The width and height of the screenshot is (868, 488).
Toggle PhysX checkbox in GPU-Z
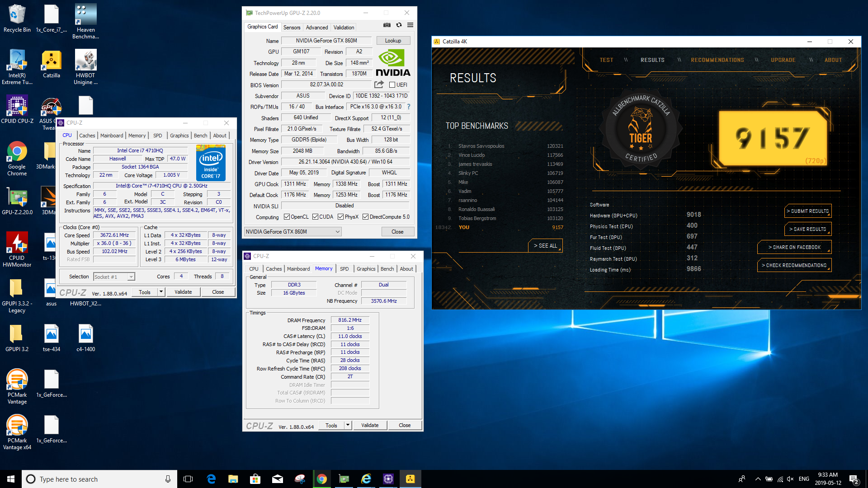point(340,217)
